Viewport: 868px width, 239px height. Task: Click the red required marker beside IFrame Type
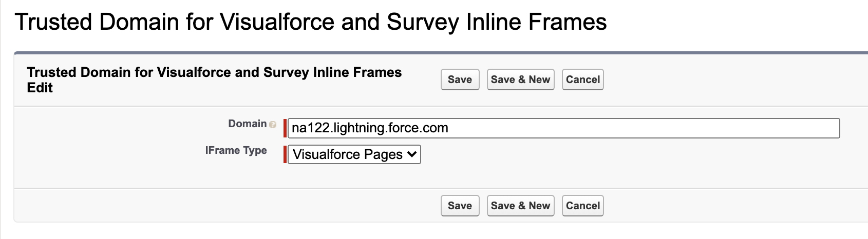click(x=285, y=154)
